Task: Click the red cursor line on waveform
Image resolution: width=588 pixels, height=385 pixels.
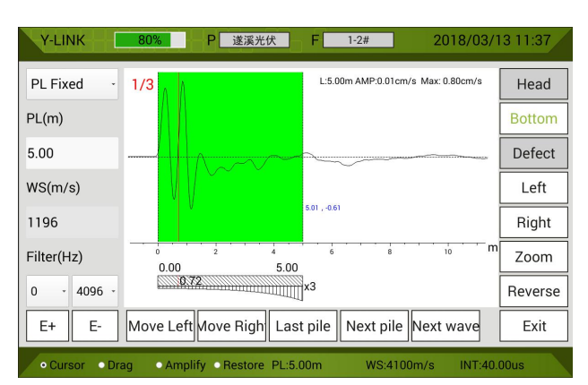Action: click(178, 158)
